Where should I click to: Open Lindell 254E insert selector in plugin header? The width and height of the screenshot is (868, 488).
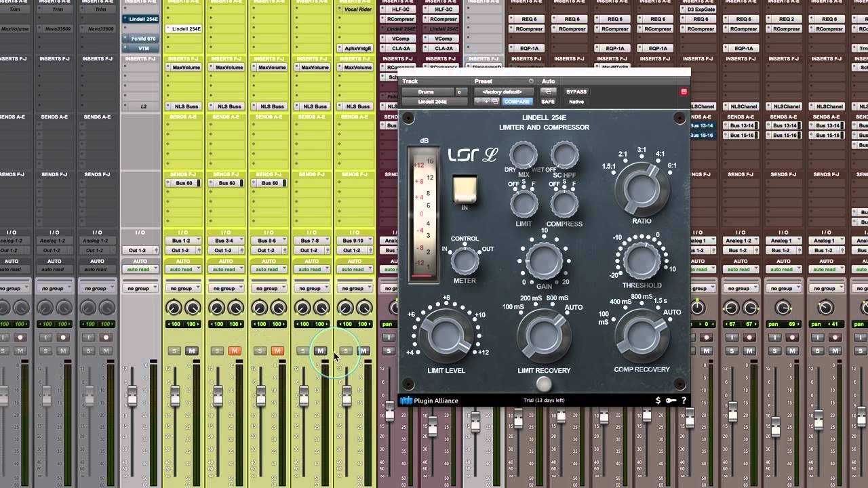tap(434, 102)
